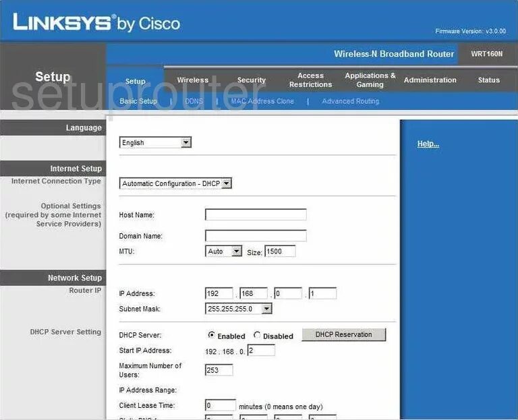This screenshot has width=518, height=420.
Task: Open the DDNS sub-tab
Action: pos(194,101)
